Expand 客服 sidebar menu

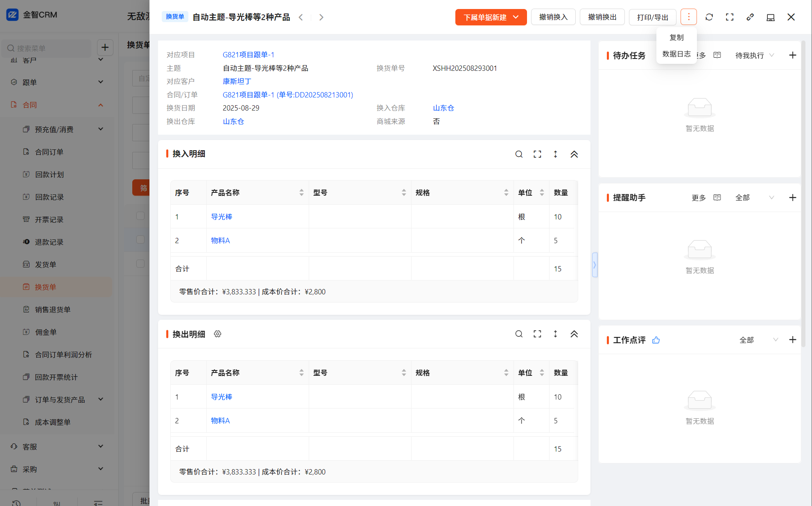(57, 447)
